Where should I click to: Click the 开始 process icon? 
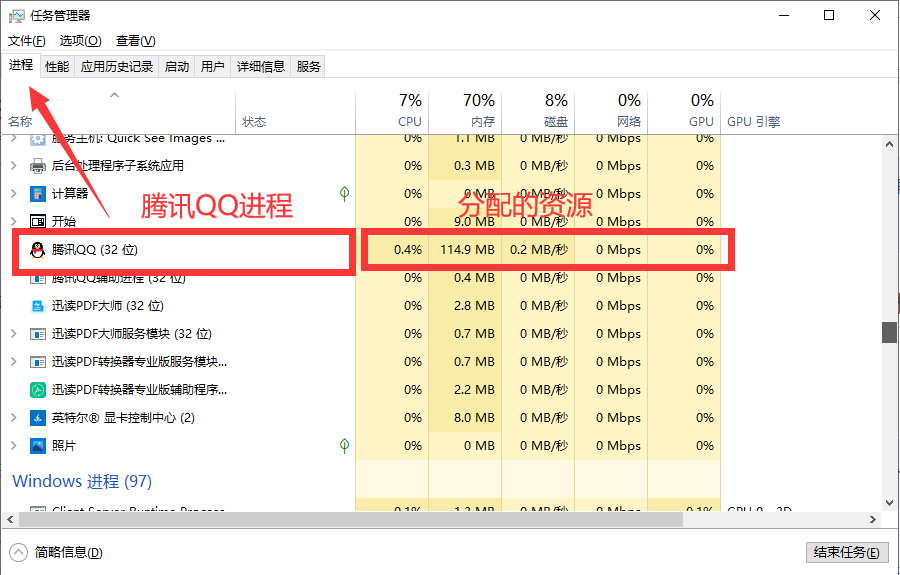[38, 222]
